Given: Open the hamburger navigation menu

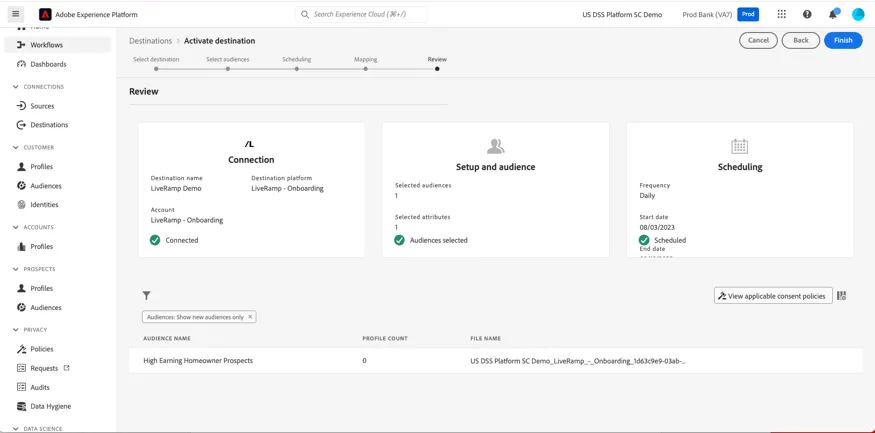Looking at the screenshot, I should pyautogui.click(x=16, y=14).
